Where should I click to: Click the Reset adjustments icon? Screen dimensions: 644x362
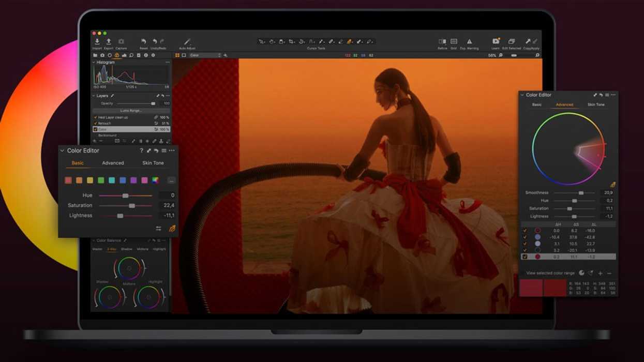pos(143,41)
